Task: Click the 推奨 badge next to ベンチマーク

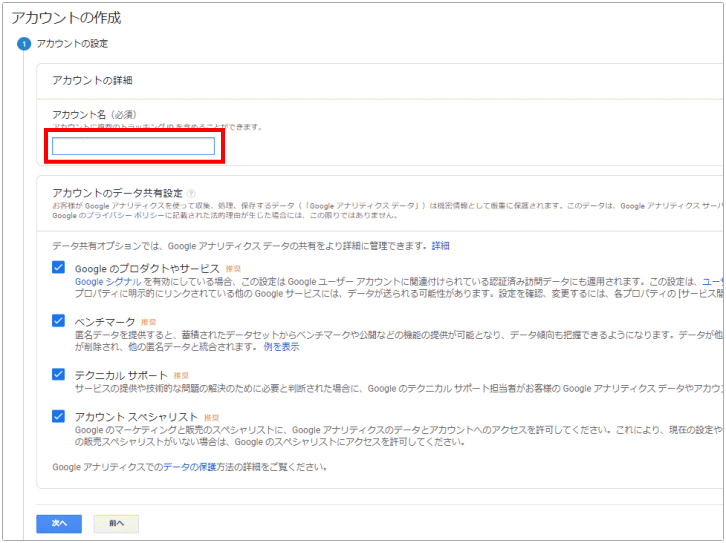Action: (x=149, y=322)
